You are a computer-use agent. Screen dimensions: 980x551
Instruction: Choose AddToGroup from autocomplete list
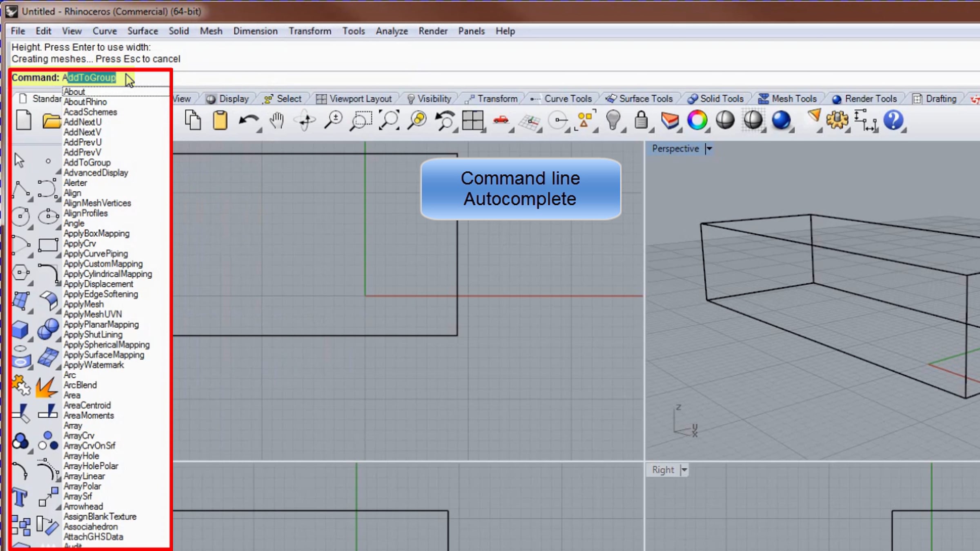[x=87, y=162]
